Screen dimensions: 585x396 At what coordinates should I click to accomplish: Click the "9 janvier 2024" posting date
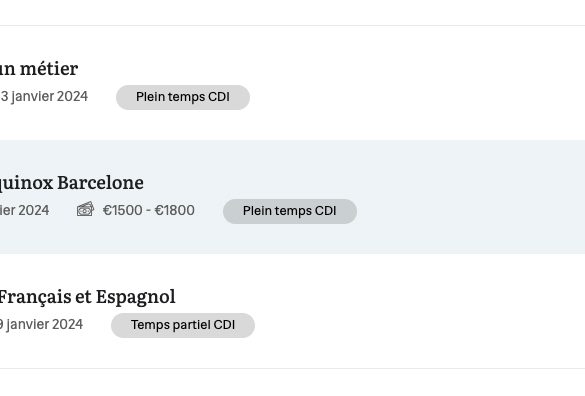coord(41,324)
